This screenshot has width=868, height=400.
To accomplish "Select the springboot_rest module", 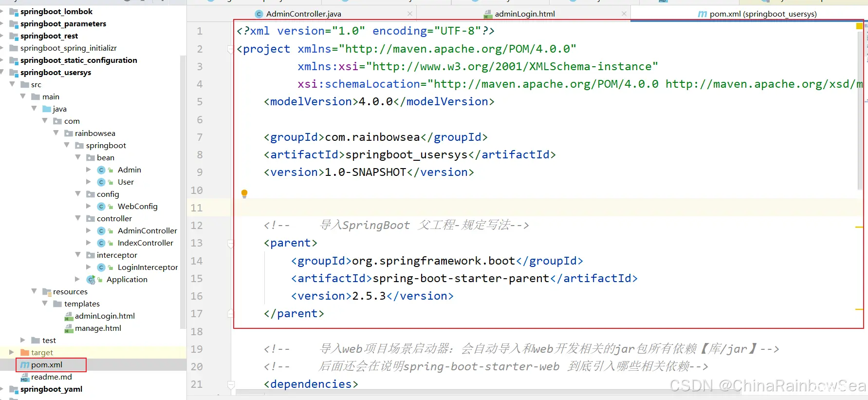I will click(x=49, y=36).
